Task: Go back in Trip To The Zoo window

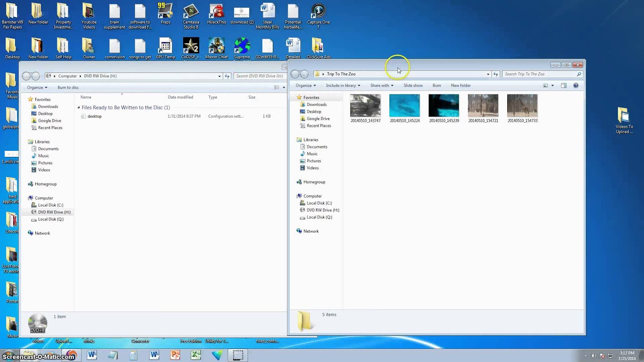Action: coord(295,74)
